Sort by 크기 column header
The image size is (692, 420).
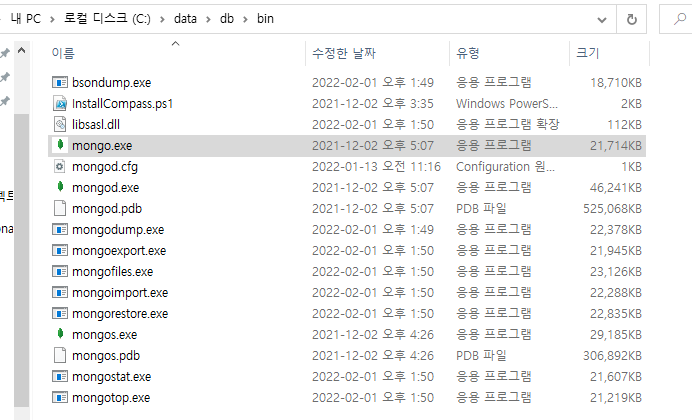[x=588, y=53]
